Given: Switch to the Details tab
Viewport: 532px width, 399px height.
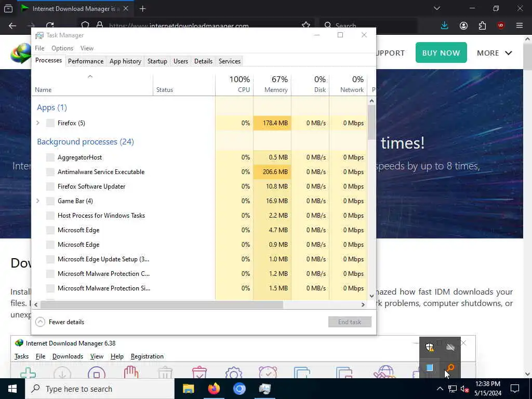Looking at the screenshot, I should [203, 61].
